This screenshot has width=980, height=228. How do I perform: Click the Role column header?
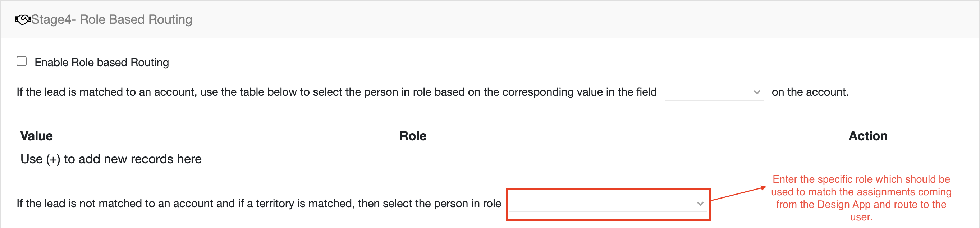(413, 136)
